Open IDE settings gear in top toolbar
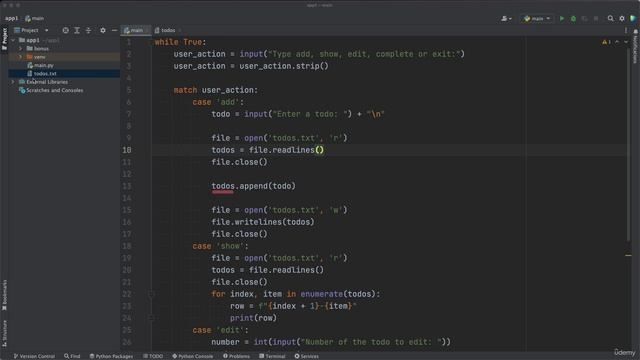640x360 pixels. (x=622, y=18)
